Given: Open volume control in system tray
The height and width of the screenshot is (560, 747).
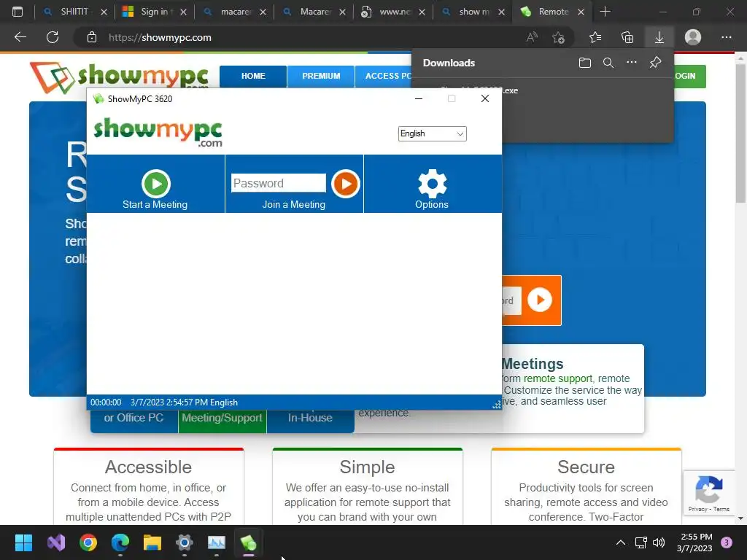Looking at the screenshot, I should [659, 542].
